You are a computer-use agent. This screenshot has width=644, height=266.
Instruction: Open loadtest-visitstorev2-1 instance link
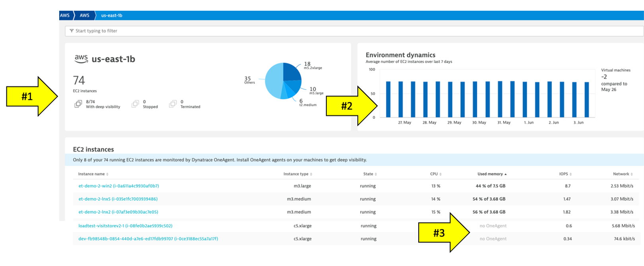(x=125, y=226)
